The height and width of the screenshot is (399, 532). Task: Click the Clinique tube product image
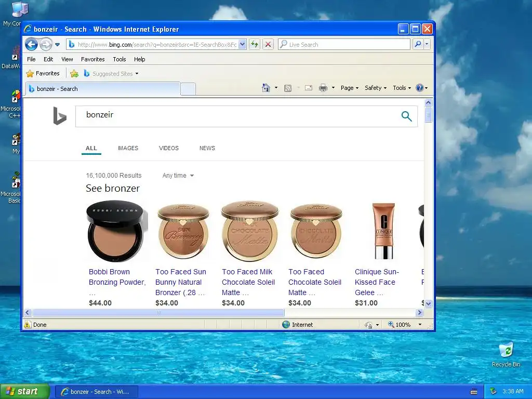383,231
